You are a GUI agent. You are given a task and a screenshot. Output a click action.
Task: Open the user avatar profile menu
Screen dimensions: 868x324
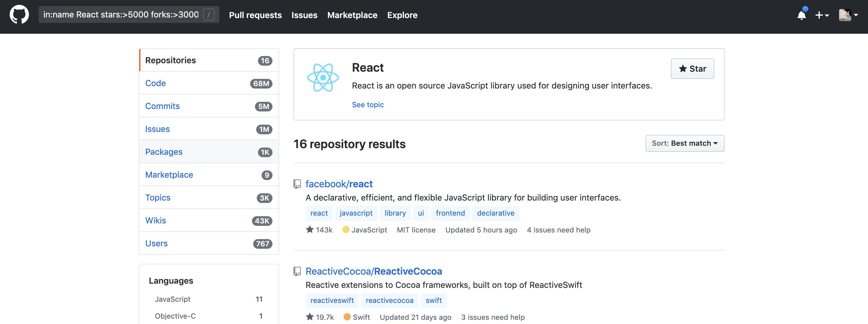[848, 15]
